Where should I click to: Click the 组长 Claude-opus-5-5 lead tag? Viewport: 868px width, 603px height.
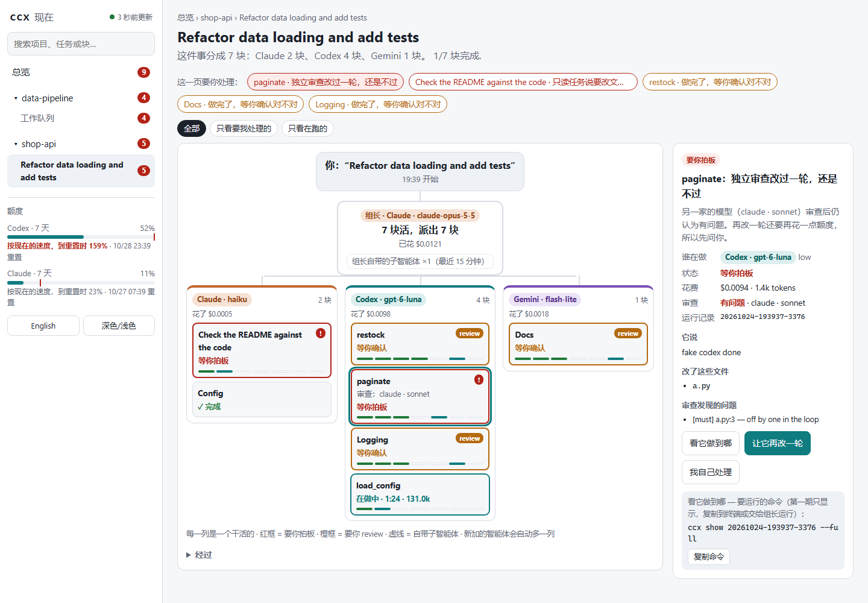pos(420,215)
